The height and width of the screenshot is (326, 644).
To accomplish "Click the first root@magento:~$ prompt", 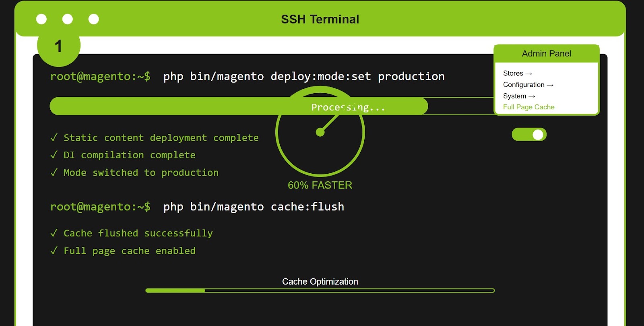I will coord(100,76).
